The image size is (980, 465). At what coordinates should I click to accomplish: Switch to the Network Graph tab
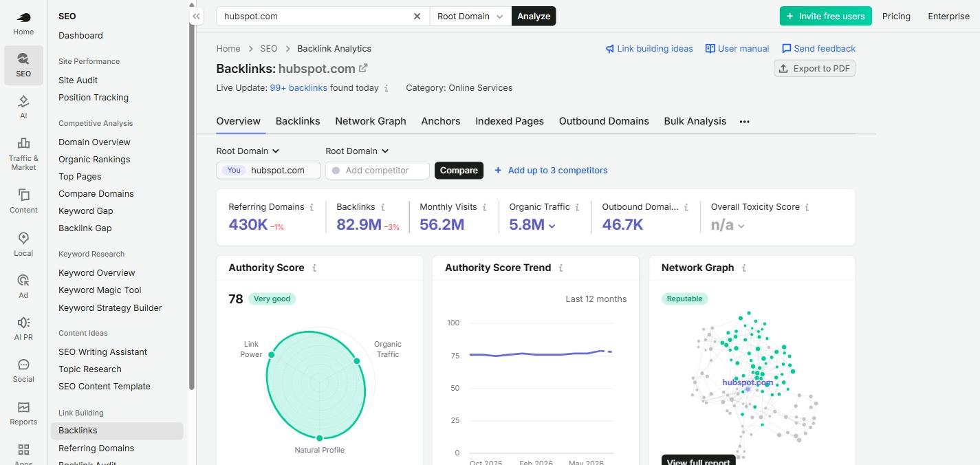(371, 121)
